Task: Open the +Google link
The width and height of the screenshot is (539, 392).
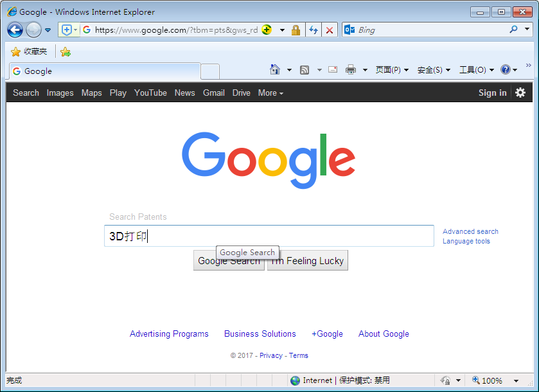Action: tap(327, 334)
